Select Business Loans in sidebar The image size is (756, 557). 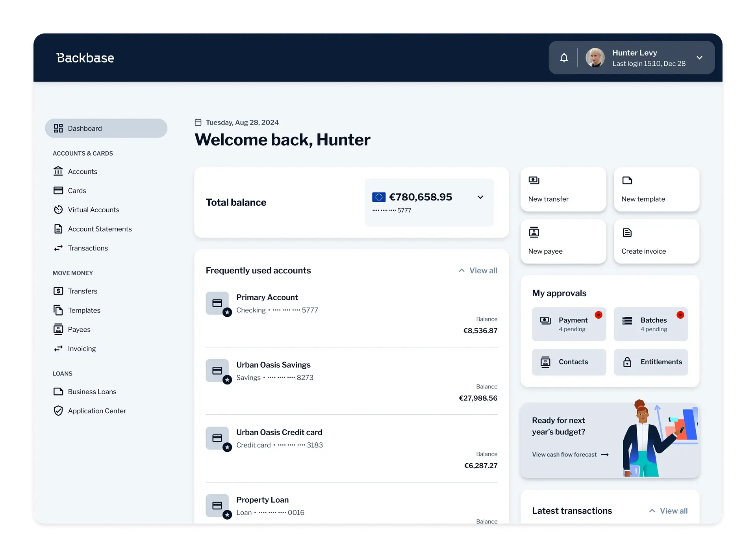(92, 392)
